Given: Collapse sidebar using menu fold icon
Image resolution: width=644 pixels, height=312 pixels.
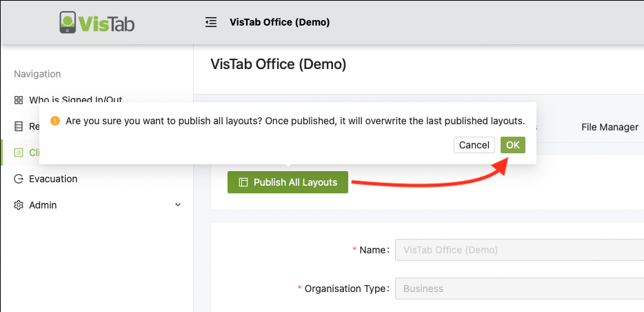Looking at the screenshot, I should [211, 22].
